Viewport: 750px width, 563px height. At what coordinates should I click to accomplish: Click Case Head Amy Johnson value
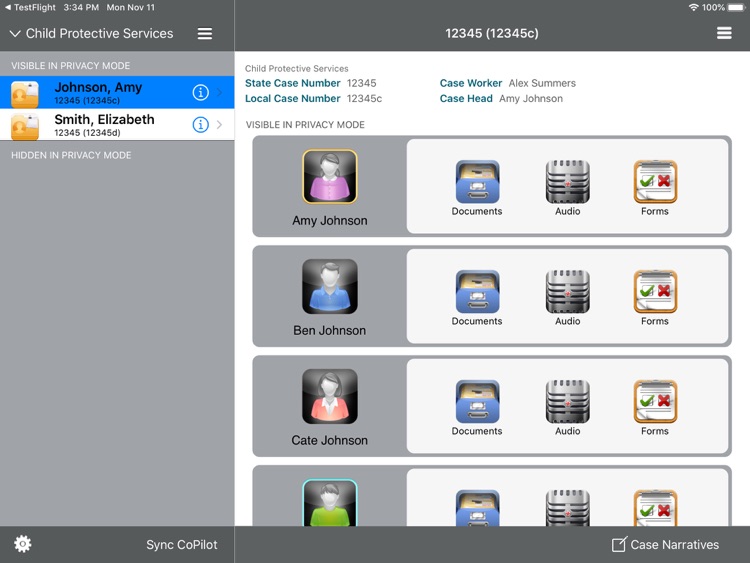[531, 99]
